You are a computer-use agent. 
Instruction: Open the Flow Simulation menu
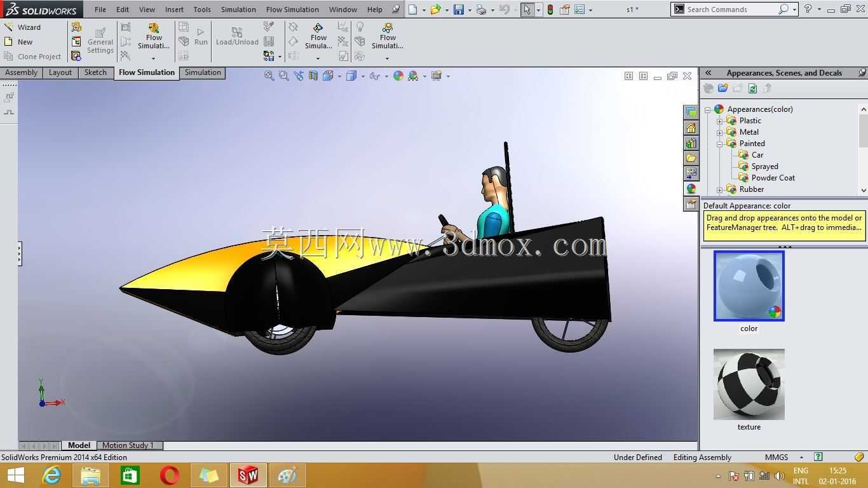[x=292, y=10]
